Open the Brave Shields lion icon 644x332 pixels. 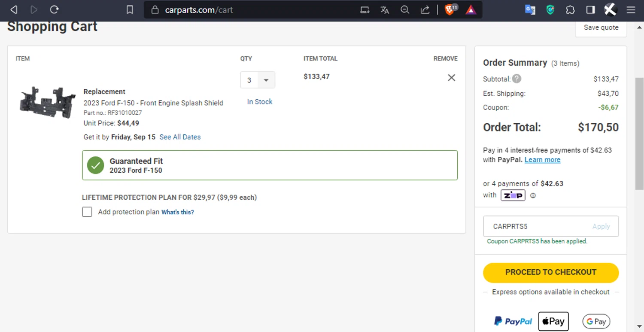point(450,9)
